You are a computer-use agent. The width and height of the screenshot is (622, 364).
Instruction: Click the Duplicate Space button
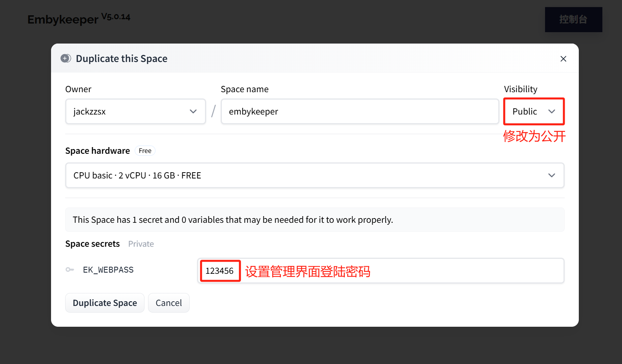pos(105,303)
